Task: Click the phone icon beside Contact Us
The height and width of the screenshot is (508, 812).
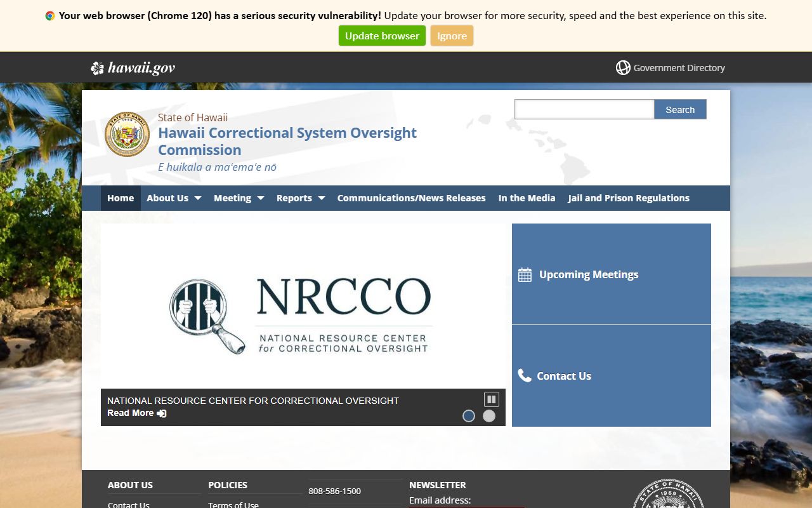Action: tap(525, 375)
